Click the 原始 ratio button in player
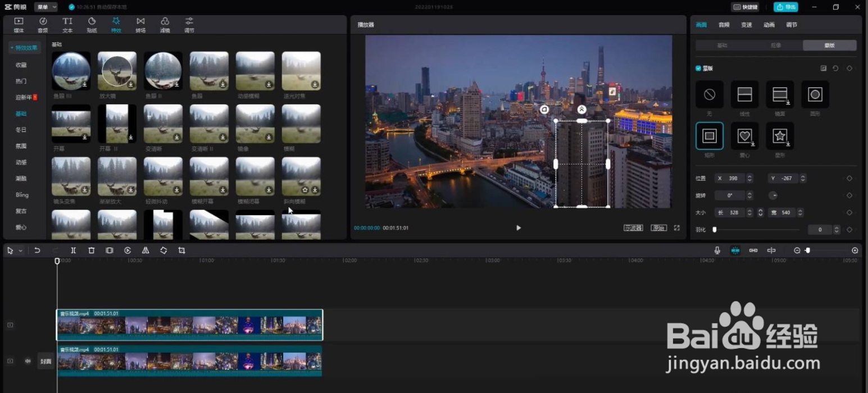The image size is (868, 393). [x=658, y=228]
